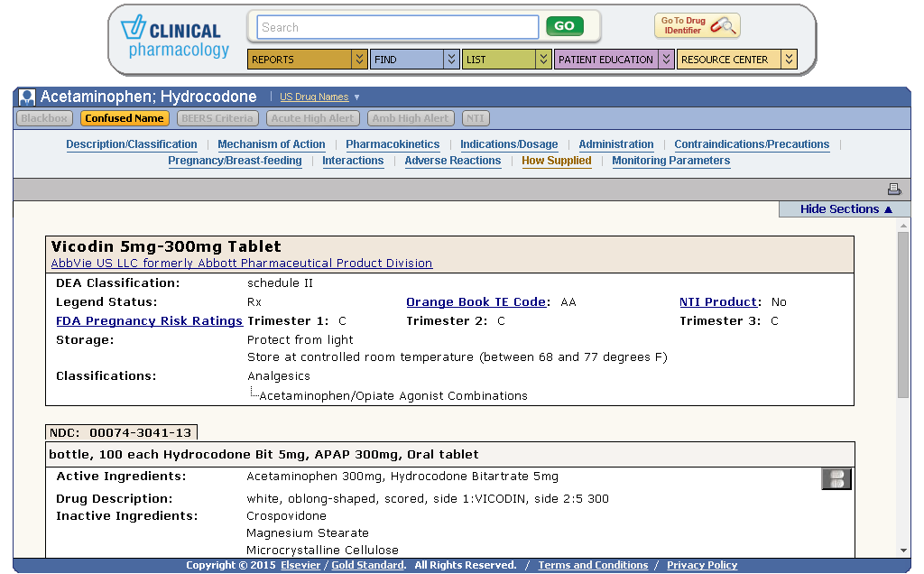Expand the US Drug Names dropdown
The height and width of the screenshot is (574, 924).
[x=319, y=97]
